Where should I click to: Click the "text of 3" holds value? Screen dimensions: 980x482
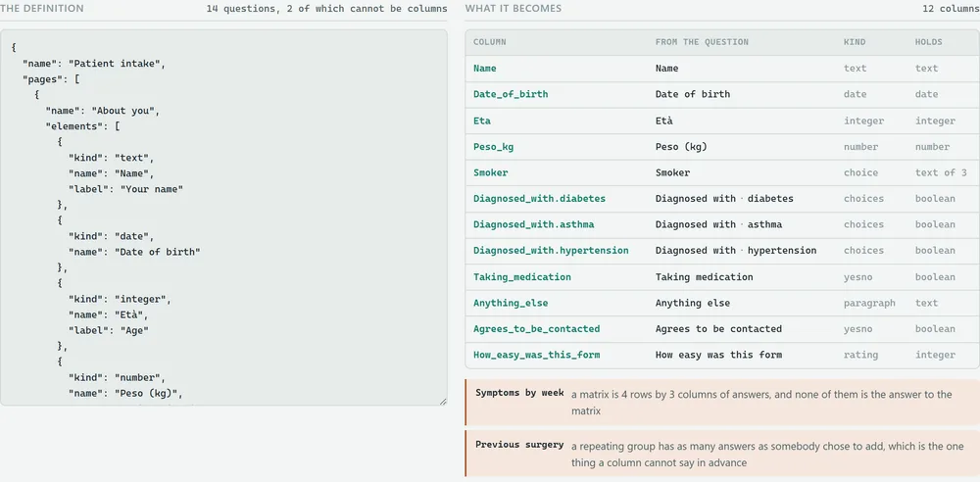(x=941, y=172)
